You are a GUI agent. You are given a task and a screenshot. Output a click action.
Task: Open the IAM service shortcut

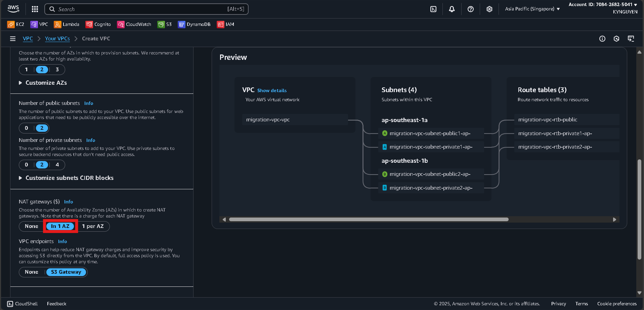point(225,24)
